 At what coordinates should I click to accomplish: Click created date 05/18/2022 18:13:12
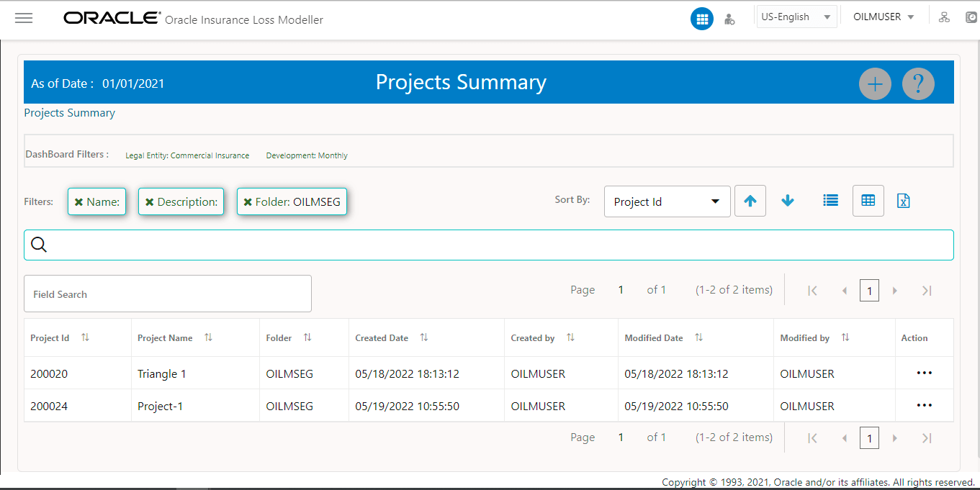[408, 374]
